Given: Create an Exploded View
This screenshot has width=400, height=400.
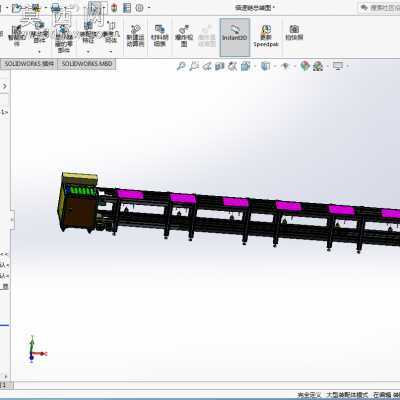Looking at the screenshot, I should click(x=184, y=36).
